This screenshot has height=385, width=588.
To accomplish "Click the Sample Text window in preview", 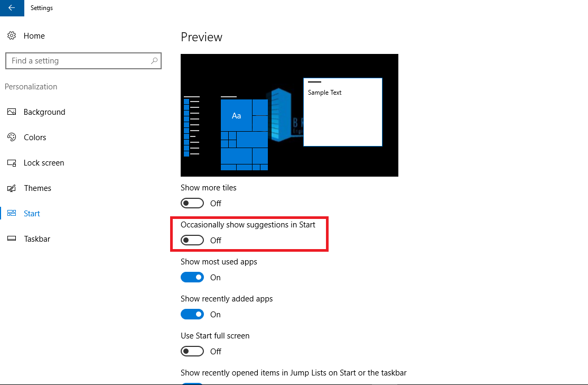I will pyautogui.click(x=343, y=112).
